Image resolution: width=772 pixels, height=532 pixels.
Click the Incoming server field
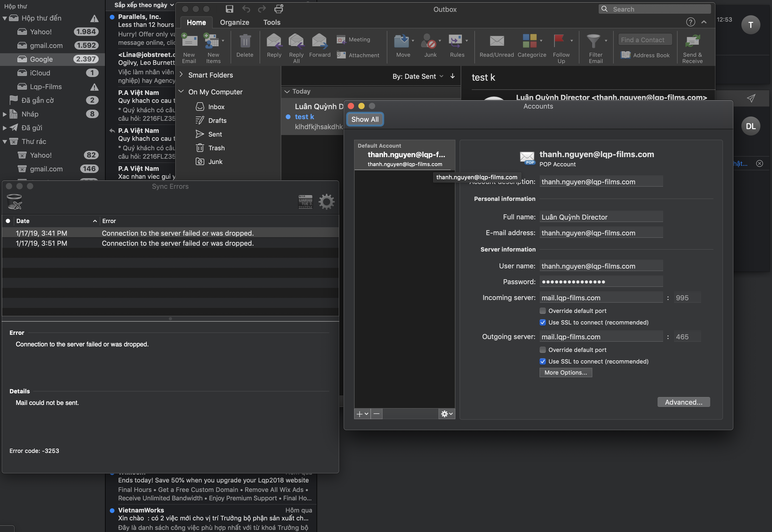click(x=601, y=298)
